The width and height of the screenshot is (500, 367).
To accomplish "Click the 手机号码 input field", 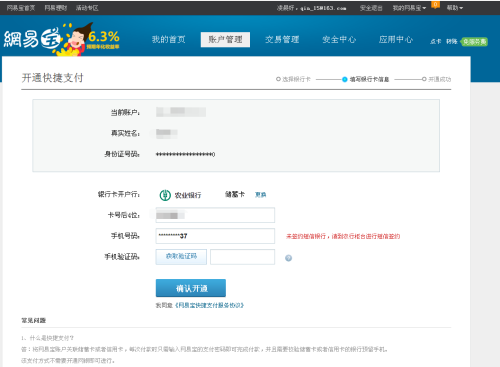I will pos(215,236).
